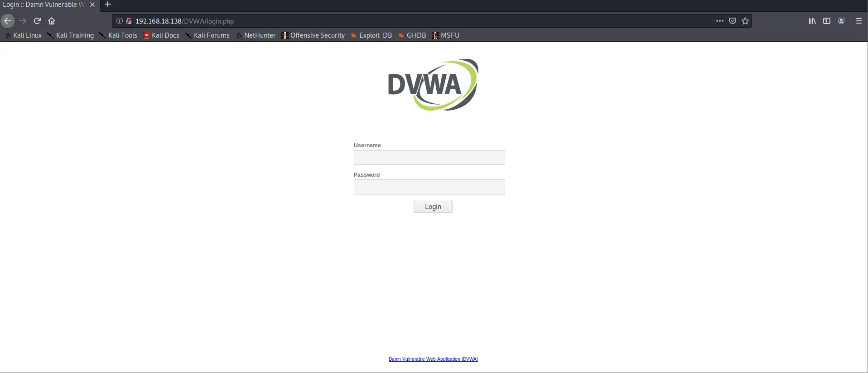Viewport: 868px width, 373px height.
Task: Open page actions three-dot menu
Action: pyautogui.click(x=719, y=21)
